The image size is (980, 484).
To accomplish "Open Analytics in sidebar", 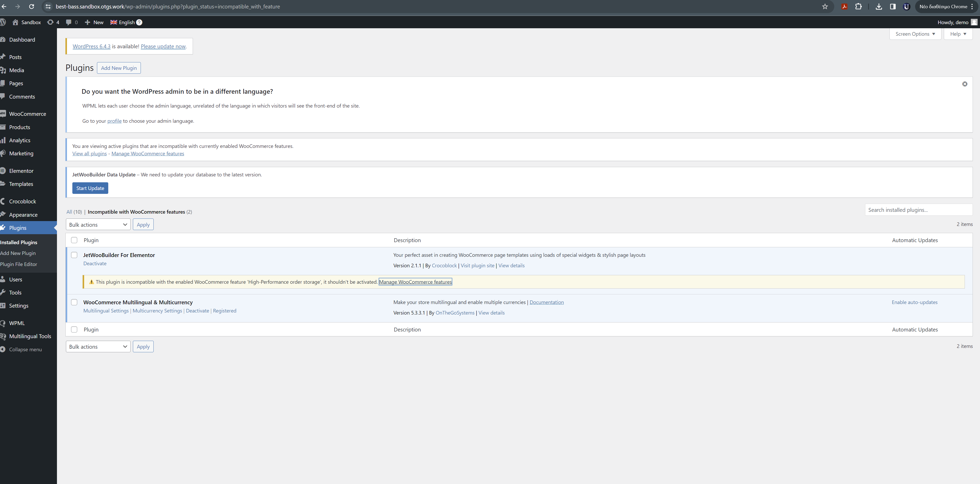I will click(19, 140).
